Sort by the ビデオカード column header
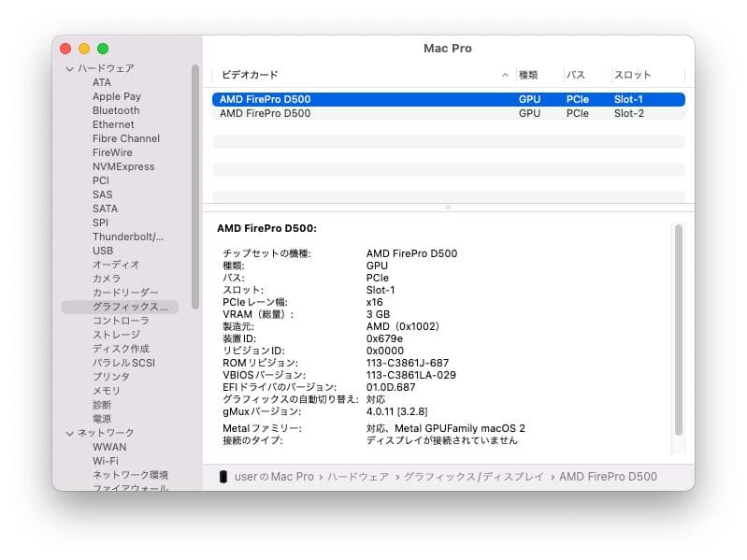The image size is (747, 560). [250, 75]
